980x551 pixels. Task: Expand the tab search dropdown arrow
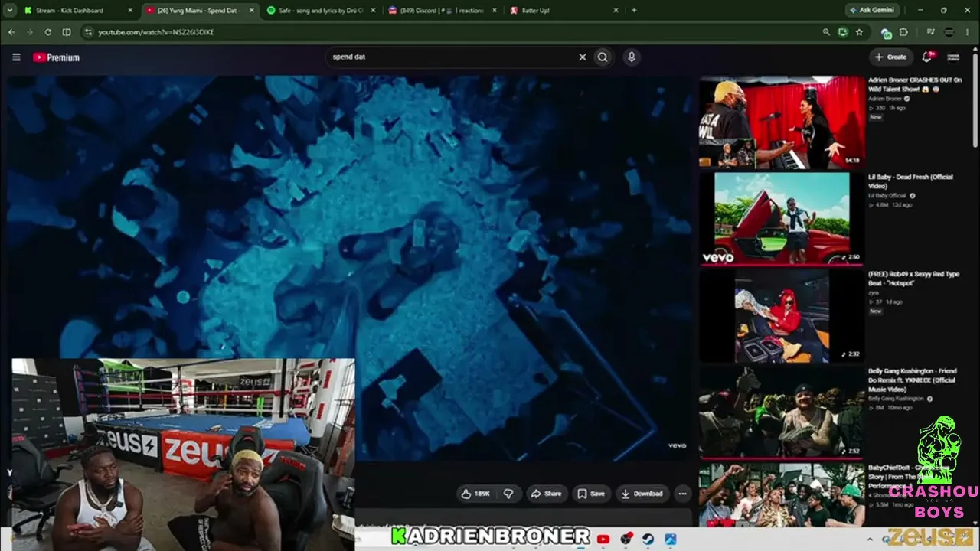pos(10,11)
